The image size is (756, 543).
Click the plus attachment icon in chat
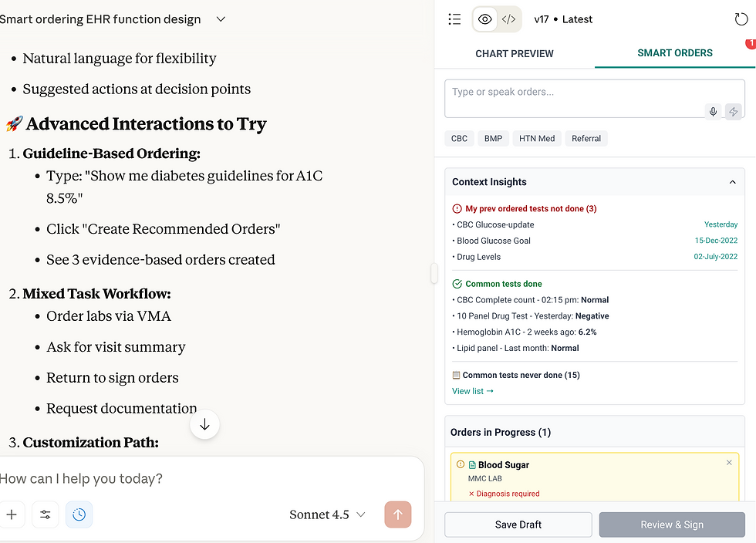tap(12, 514)
